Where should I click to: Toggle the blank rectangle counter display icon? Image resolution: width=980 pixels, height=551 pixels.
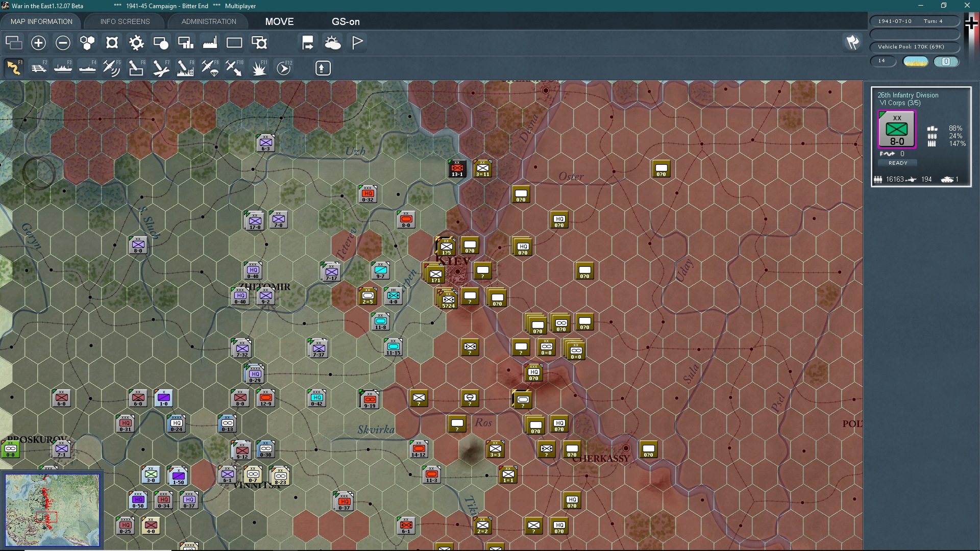point(234,43)
